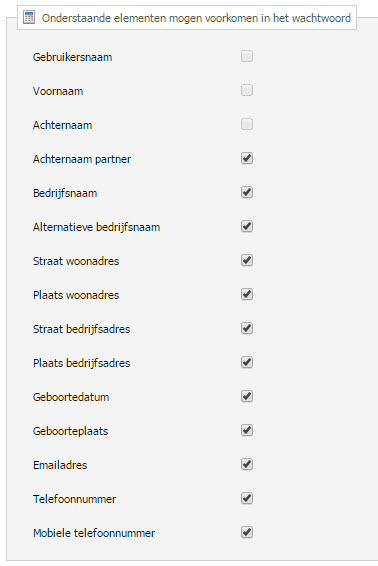Screen dimensions: 378x566
Task: Click the Emailadres label text
Action: click(60, 465)
